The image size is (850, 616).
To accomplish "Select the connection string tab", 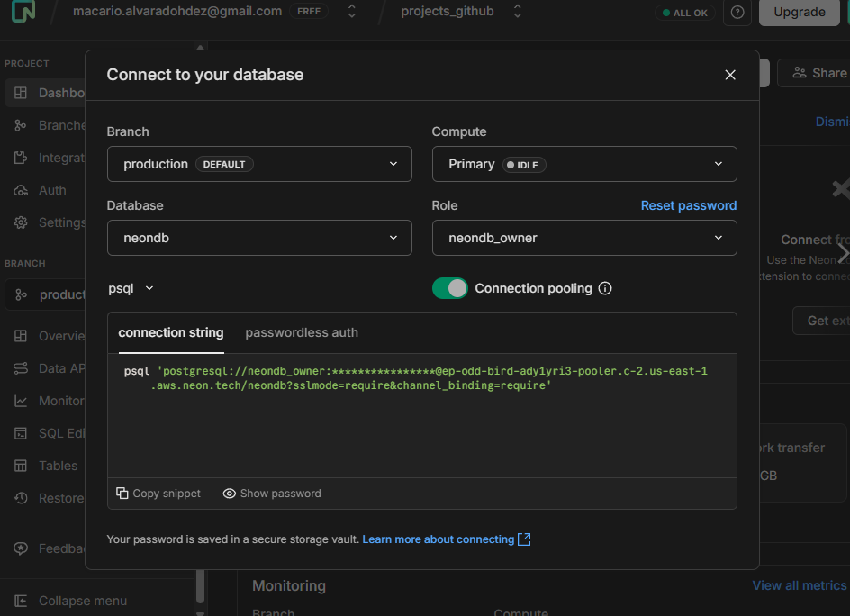I will pos(171,332).
